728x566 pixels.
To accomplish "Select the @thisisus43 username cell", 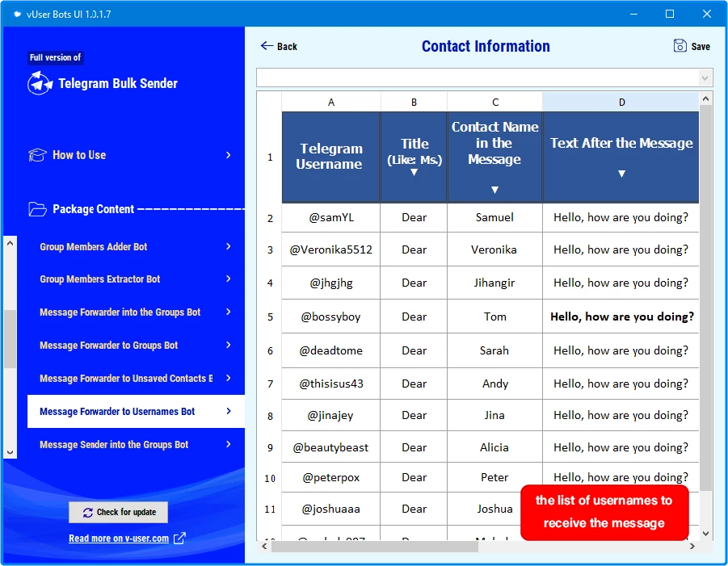I will (x=331, y=384).
